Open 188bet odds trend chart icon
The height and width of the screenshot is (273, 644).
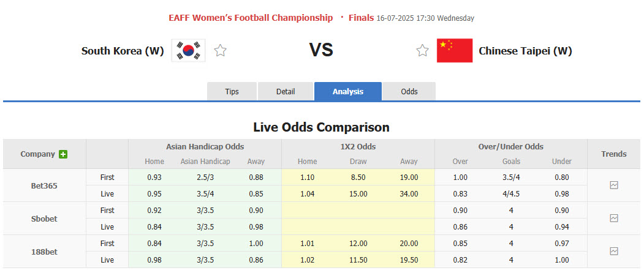click(x=614, y=251)
